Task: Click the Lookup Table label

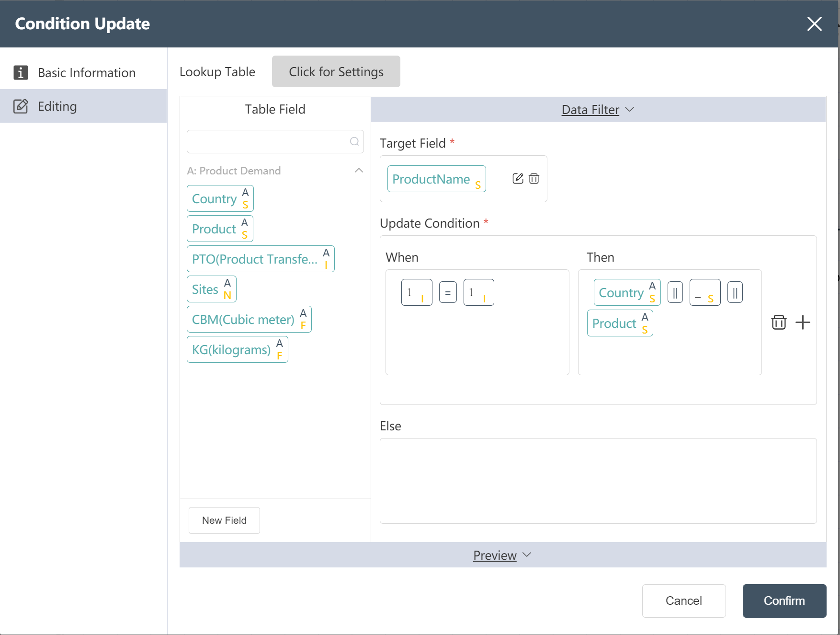Action: (x=217, y=72)
